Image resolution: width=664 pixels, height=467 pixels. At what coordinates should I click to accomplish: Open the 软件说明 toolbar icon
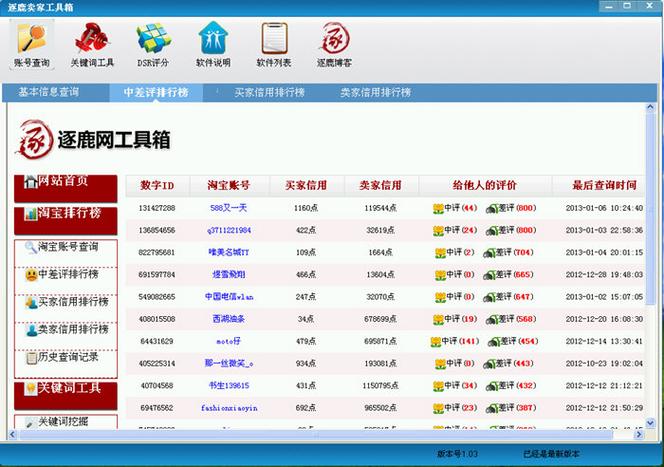pos(213,45)
